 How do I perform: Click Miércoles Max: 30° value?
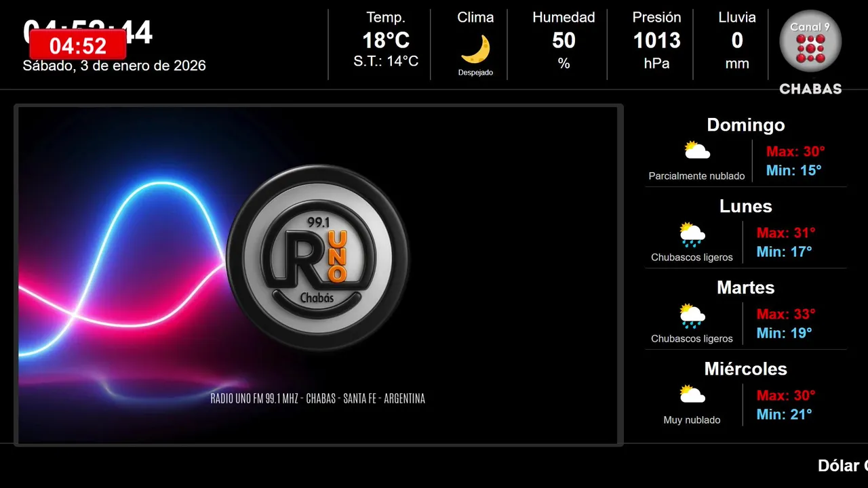786,395
